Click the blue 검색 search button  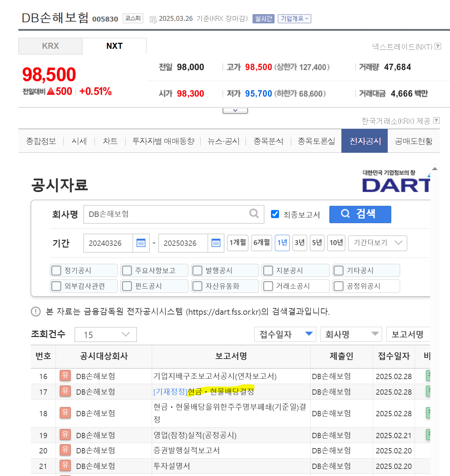coord(360,214)
